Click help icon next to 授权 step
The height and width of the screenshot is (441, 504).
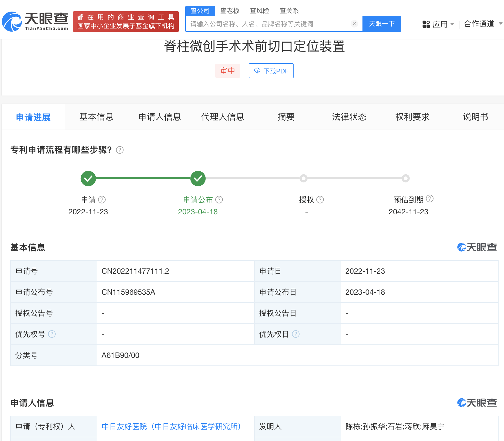click(320, 200)
